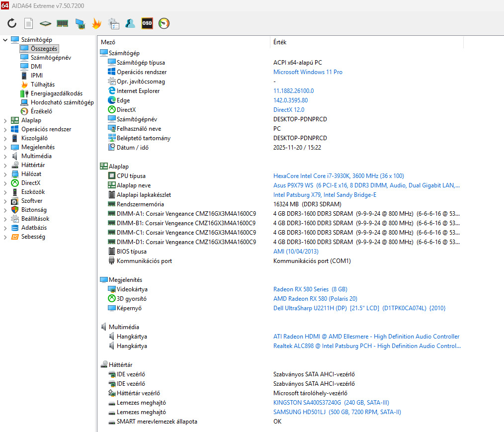
Task: Collapse the Számítógép tree node
Action: point(5,40)
